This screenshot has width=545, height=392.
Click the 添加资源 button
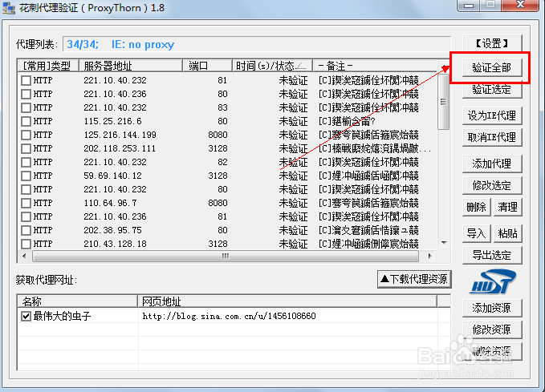[492, 308]
